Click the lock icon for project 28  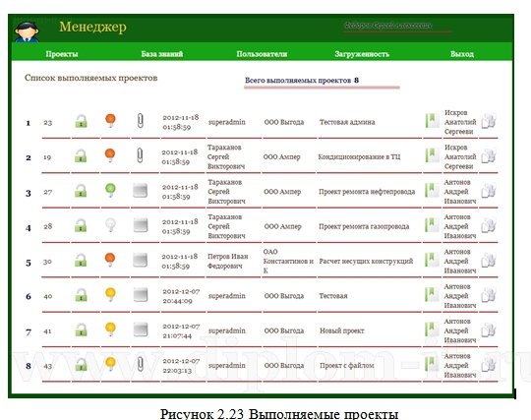point(81,225)
